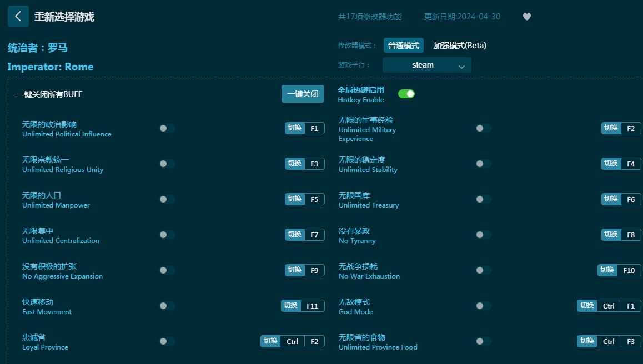Activate the No Tyranny toggle
The width and height of the screenshot is (643, 364).
coord(484,235)
